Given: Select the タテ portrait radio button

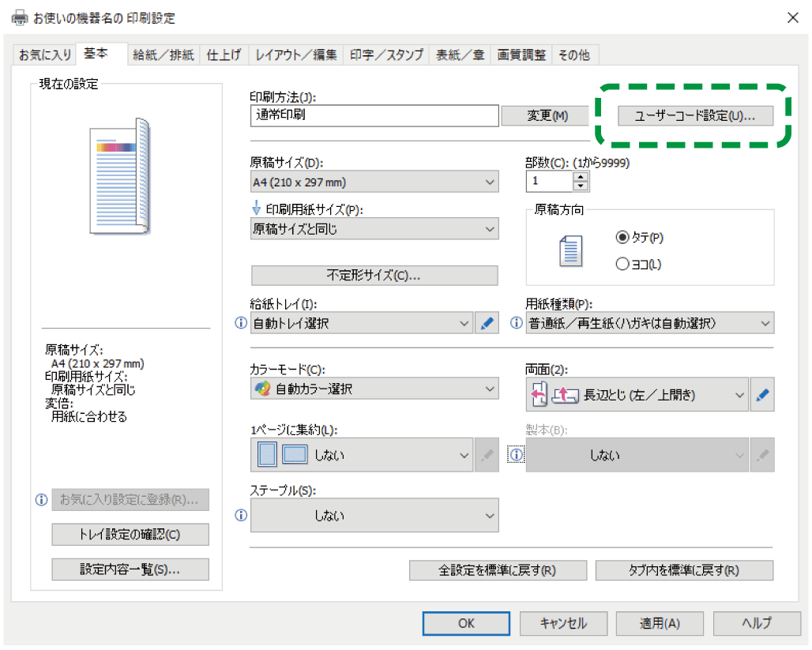Looking at the screenshot, I should click(622, 237).
